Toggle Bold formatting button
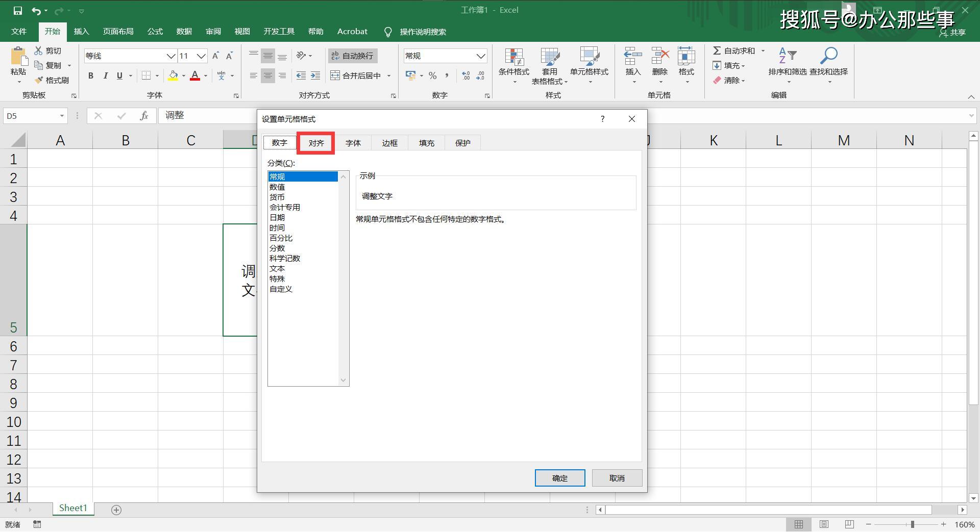The width and height of the screenshot is (980, 532). pos(91,75)
